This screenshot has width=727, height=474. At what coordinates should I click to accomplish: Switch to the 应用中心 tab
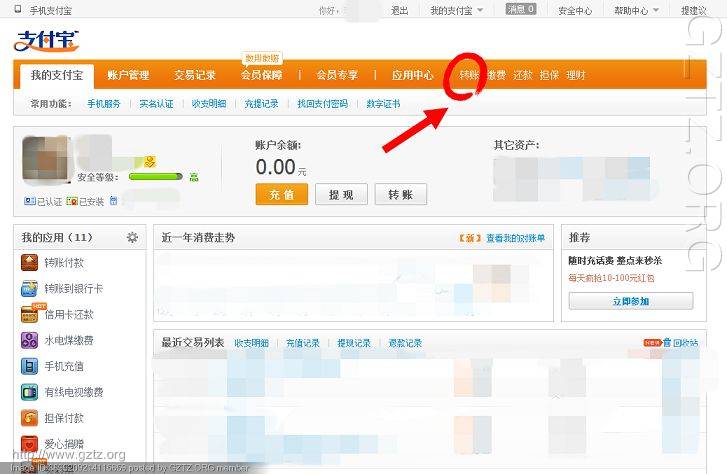(x=412, y=75)
